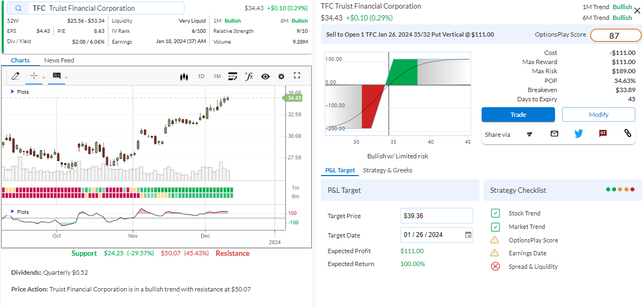
Task: Click the 1m trend strip label
Action: pos(295,188)
